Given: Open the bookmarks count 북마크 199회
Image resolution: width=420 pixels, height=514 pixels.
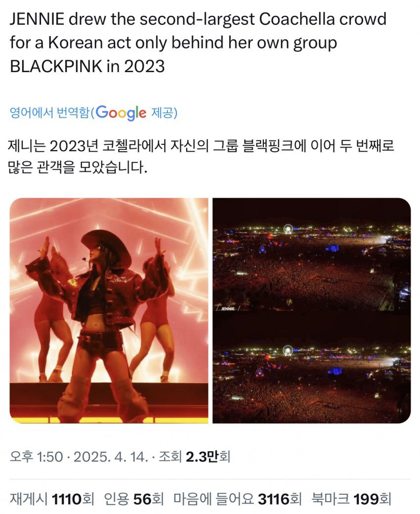Looking at the screenshot, I should 351,499.
